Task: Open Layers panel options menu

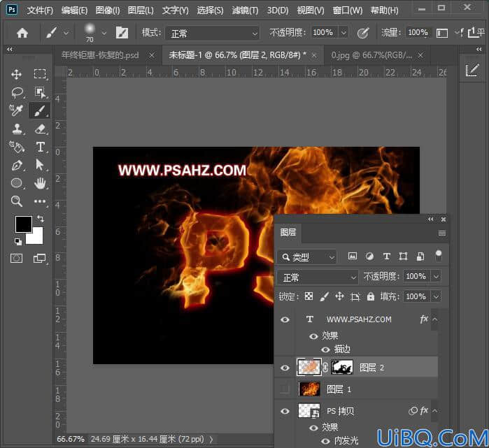Action: 442,233
